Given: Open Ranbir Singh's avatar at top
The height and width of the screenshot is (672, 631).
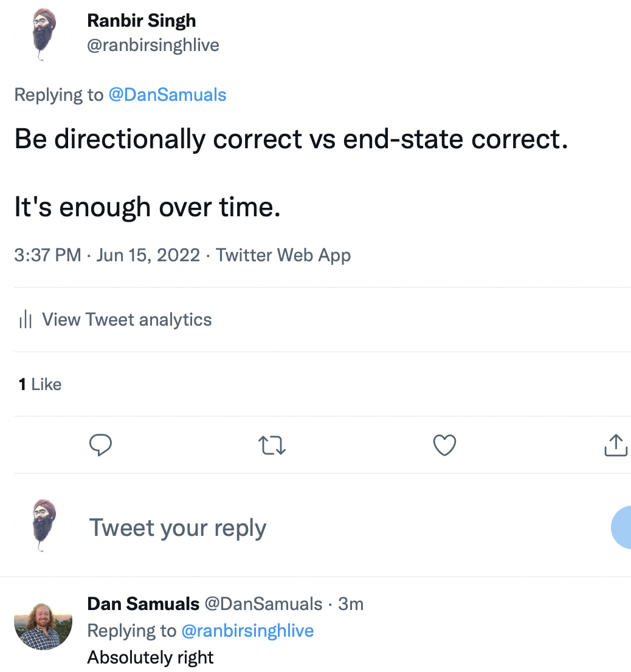Looking at the screenshot, I should (x=43, y=34).
